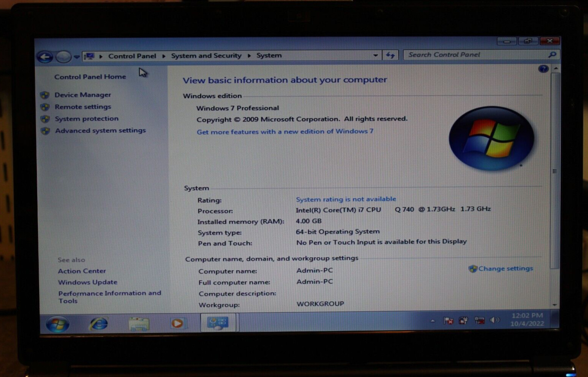
Task: Click the Device Manager shield icon
Action: pos(45,95)
